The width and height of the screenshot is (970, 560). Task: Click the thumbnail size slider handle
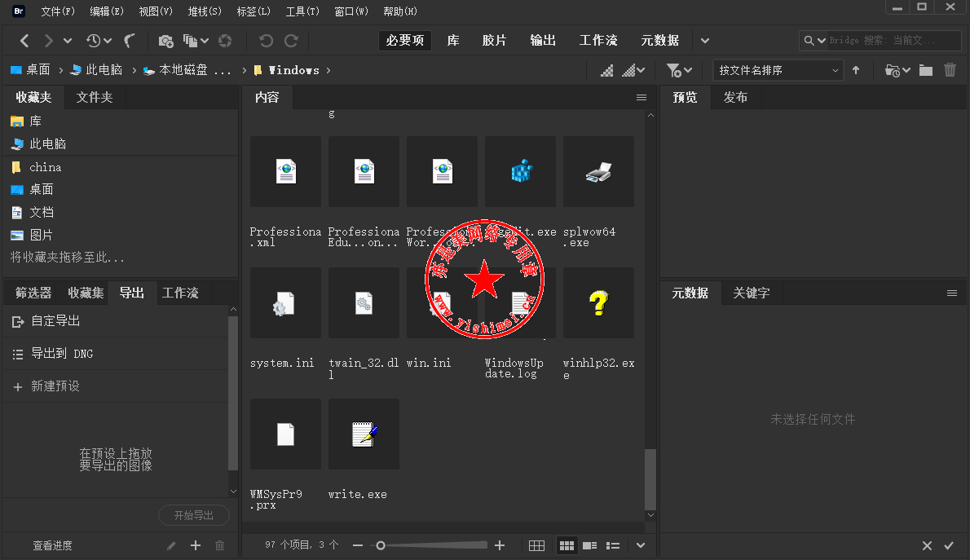click(x=381, y=546)
